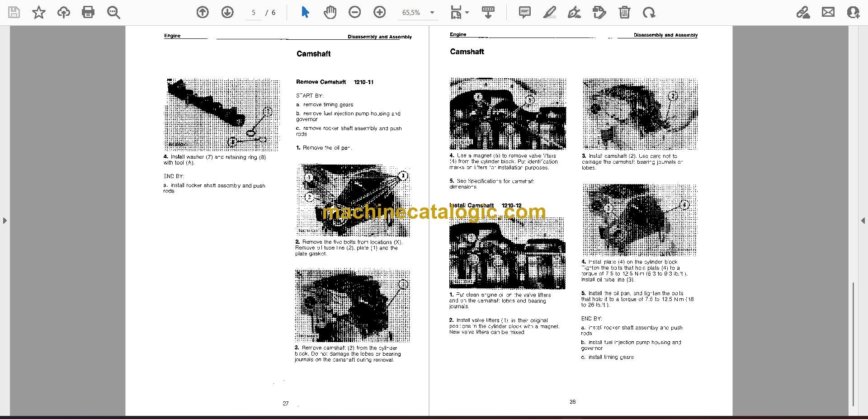Click the "Camshaft" heading on page 27
The image size is (868, 419).
click(x=313, y=54)
